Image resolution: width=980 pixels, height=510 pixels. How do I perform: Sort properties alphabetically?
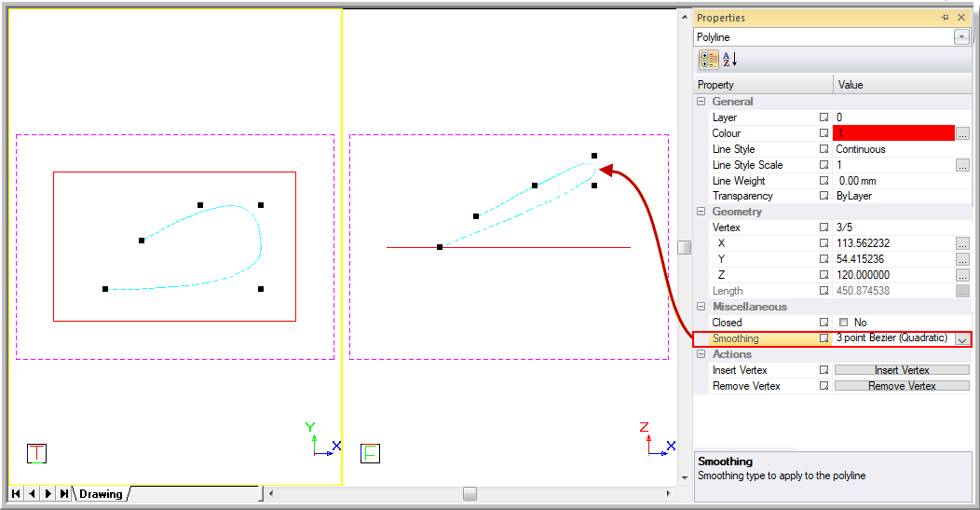click(729, 60)
